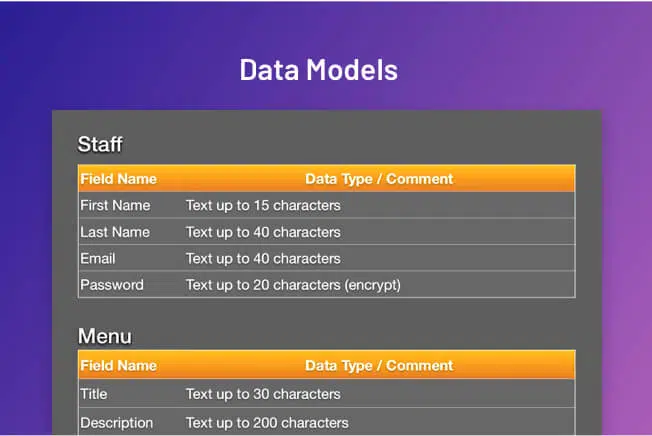Select the Description field cell
The width and height of the screenshot is (652, 436).
coord(116,423)
